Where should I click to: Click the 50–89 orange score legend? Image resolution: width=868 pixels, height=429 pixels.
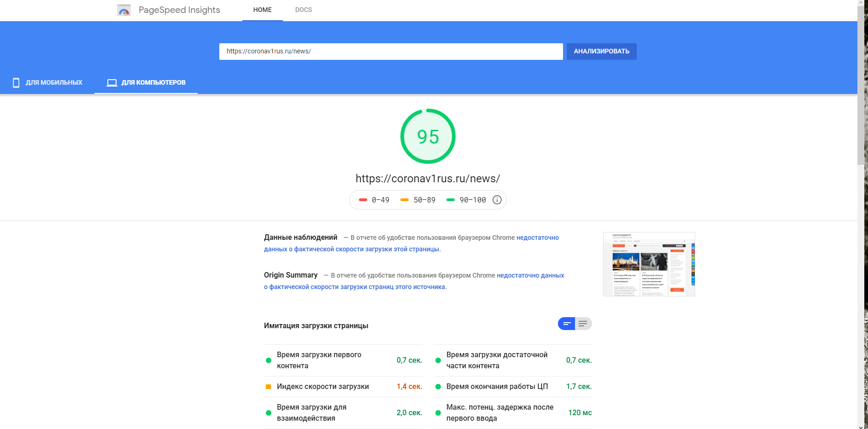418,200
